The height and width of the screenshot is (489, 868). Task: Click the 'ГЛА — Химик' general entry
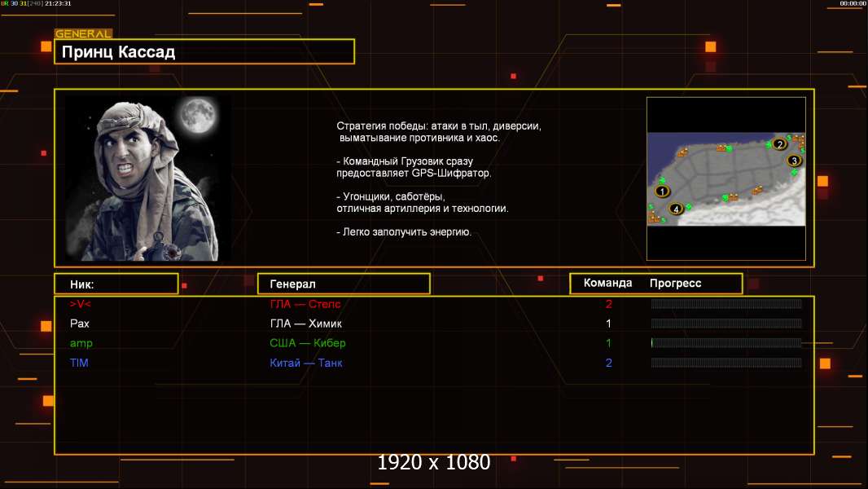tap(305, 324)
